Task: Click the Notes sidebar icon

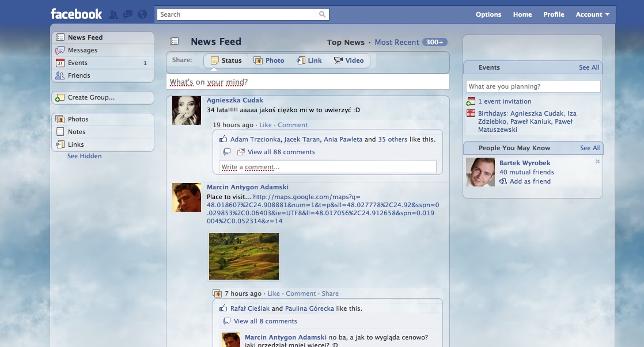Action: (60, 132)
